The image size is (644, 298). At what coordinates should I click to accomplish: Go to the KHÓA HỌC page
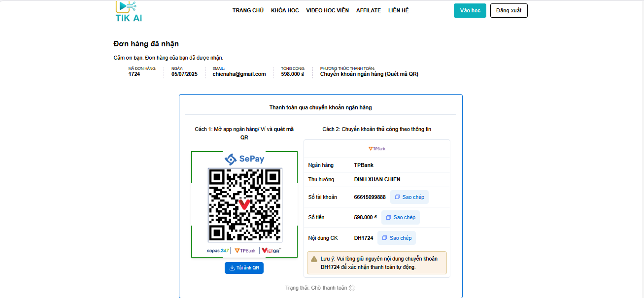[285, 10]
